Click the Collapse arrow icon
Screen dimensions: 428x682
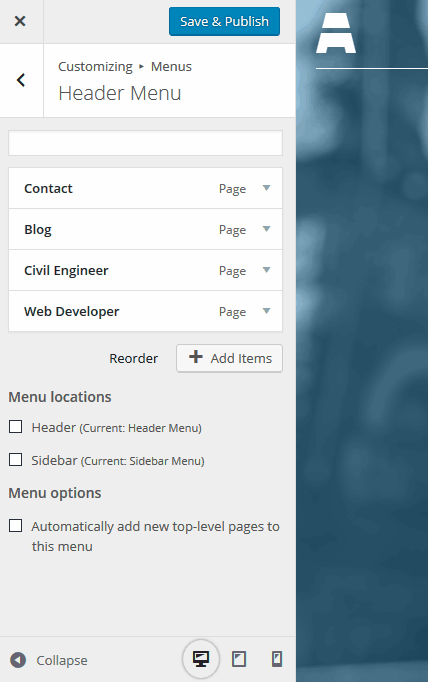tap(18, 660)
